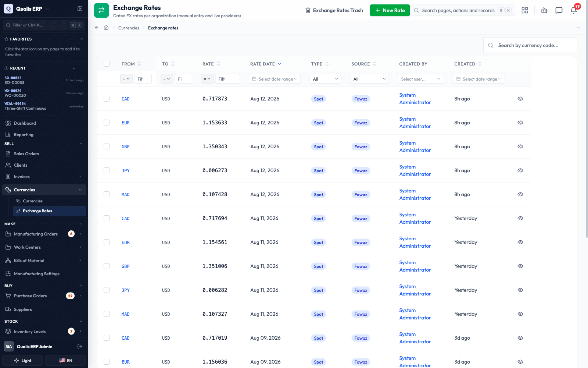Sort by FROM column arrows
Screen dimensions: 588x368
pyautogui.click(x=139, y=64)
